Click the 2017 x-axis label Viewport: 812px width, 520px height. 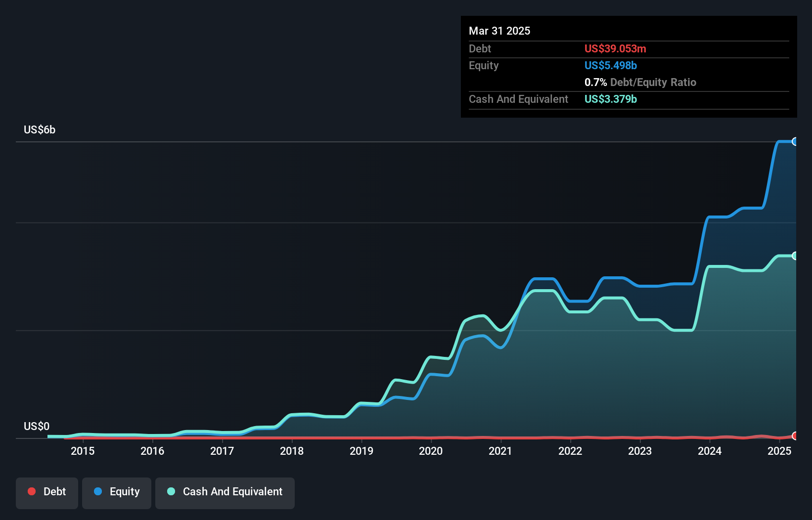point(222,451)
